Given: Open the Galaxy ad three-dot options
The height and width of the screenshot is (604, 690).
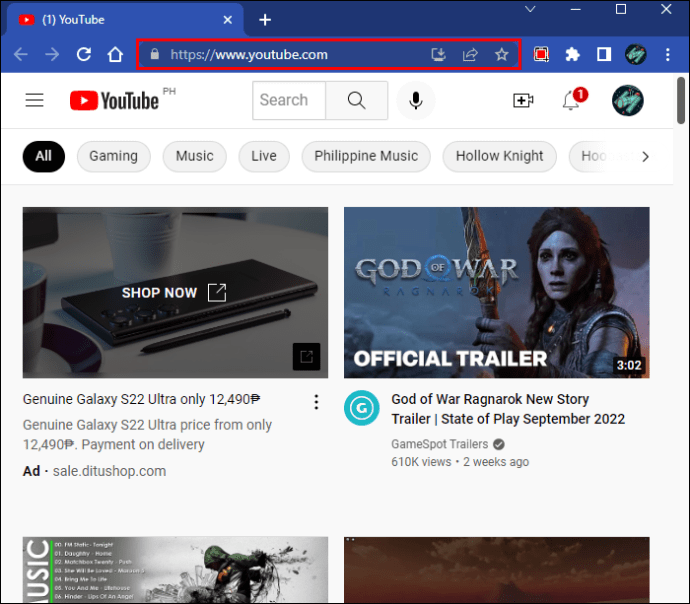Looking at the screenshot, I should [x=316, y=402].
